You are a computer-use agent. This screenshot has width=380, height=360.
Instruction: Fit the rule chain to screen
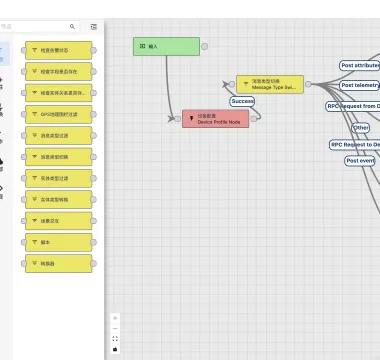coord(115,339)
